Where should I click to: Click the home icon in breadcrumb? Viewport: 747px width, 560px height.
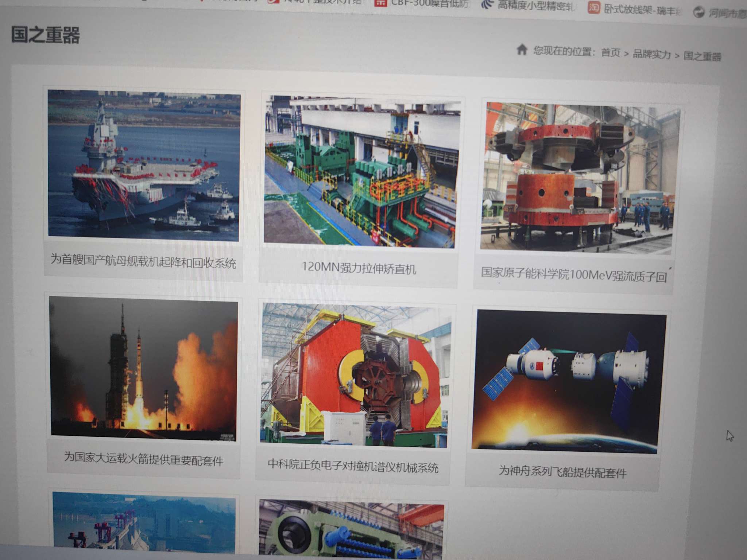click(522, 49)
